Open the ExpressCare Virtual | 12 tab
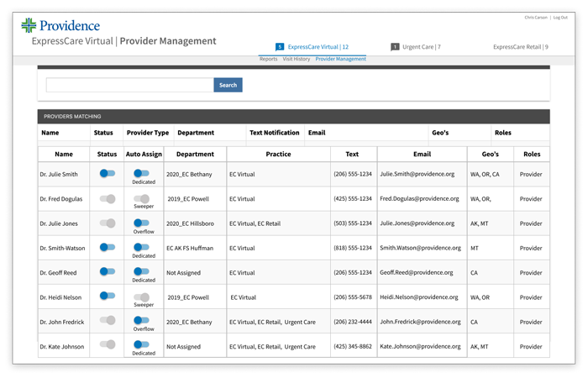This screenshot has height=378, width=588. [318, 47]
